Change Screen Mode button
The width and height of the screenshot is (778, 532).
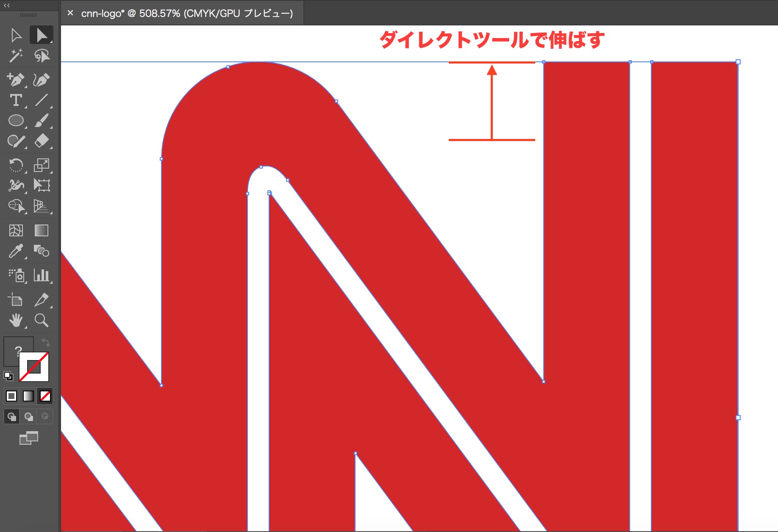click(29, 438)
